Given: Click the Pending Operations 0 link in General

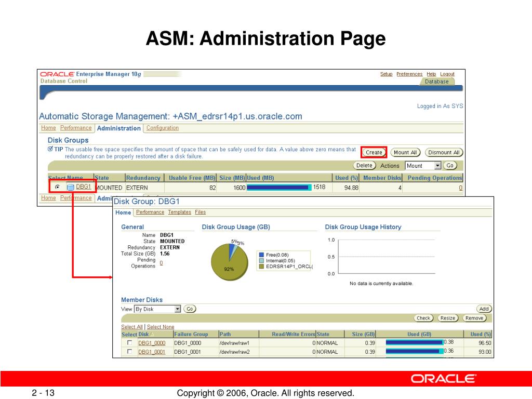Looking at the screenshot, I should (161, 262).
